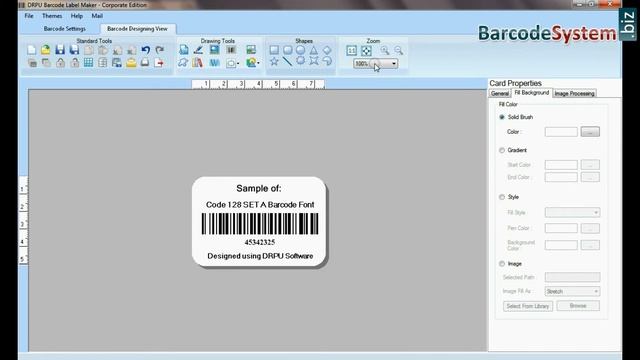Click the browse button next to Start Color
Image resolution: width=640 pixels, height=360 pixels.
point(590,165)
